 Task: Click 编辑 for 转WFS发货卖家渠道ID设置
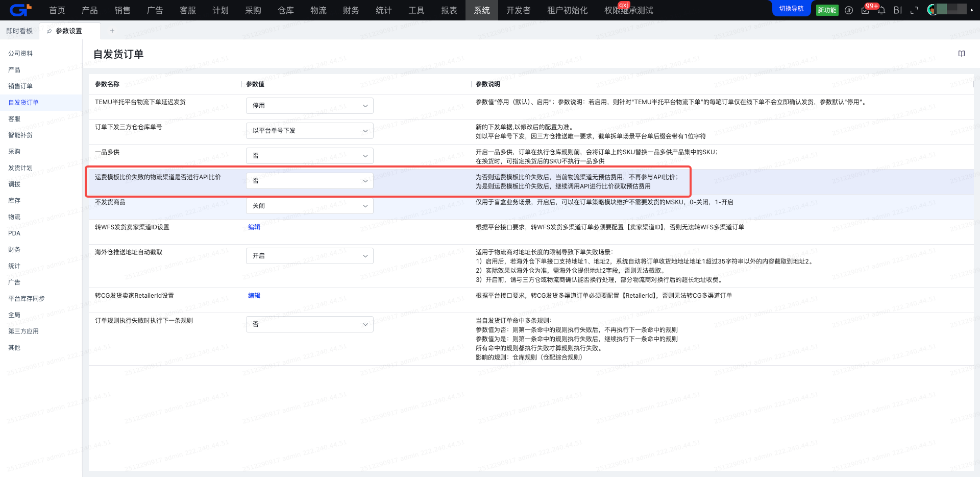coord(254,227)
